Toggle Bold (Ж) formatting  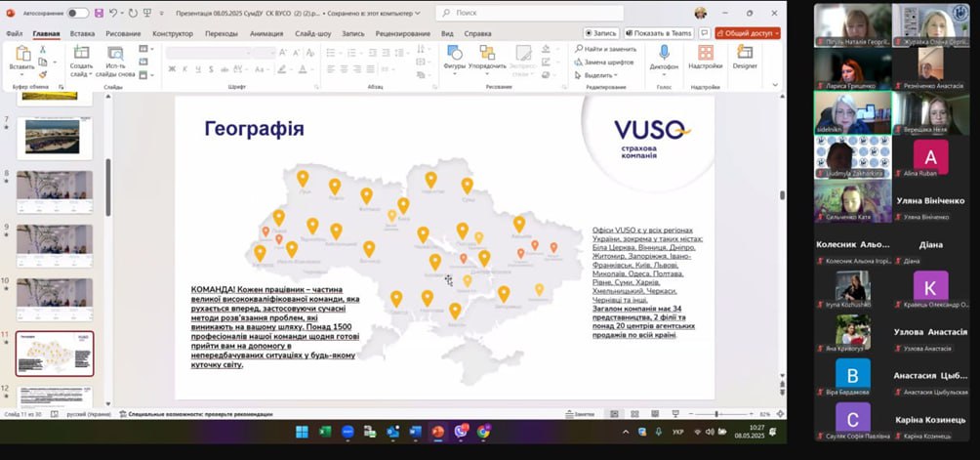[x=171, y=69]
